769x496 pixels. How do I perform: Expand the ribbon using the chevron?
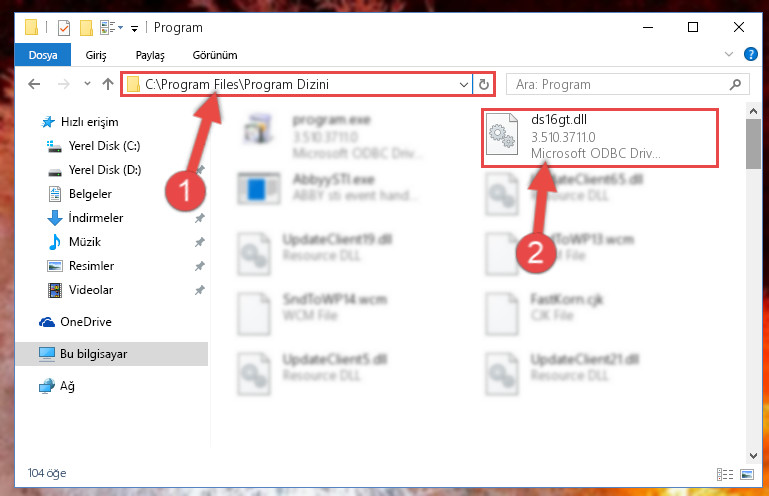[x=729, y=54]
